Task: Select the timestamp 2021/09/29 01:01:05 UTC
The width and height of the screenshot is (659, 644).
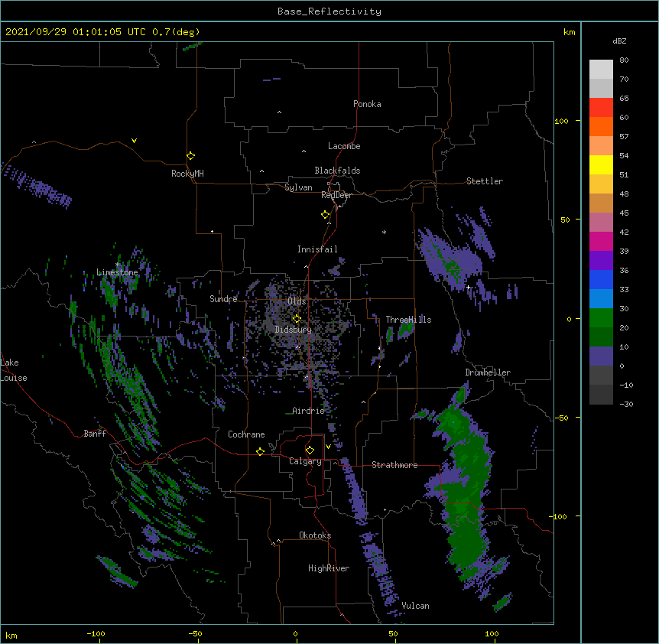Action: (x=76, y=32)
